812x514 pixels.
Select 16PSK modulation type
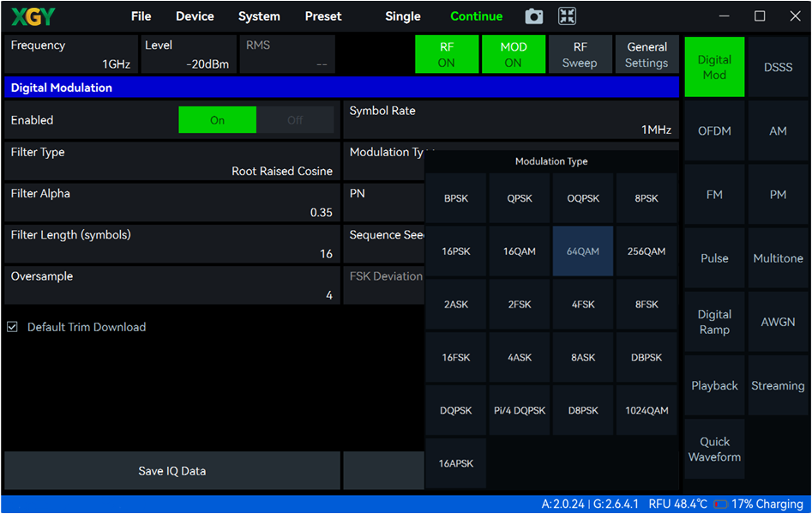click(x=455, y=251)
